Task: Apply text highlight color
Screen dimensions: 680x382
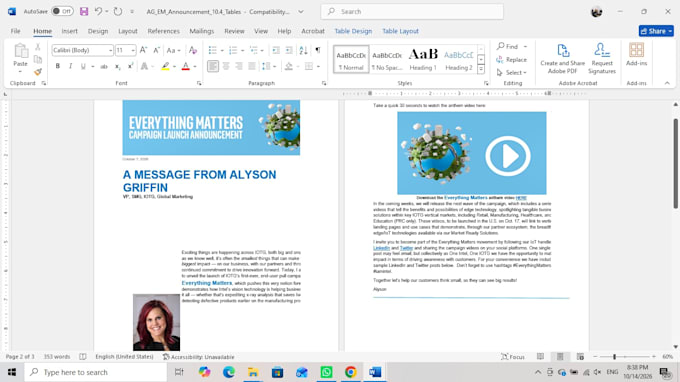Action: pyautogui.click(x=165, y=66)
